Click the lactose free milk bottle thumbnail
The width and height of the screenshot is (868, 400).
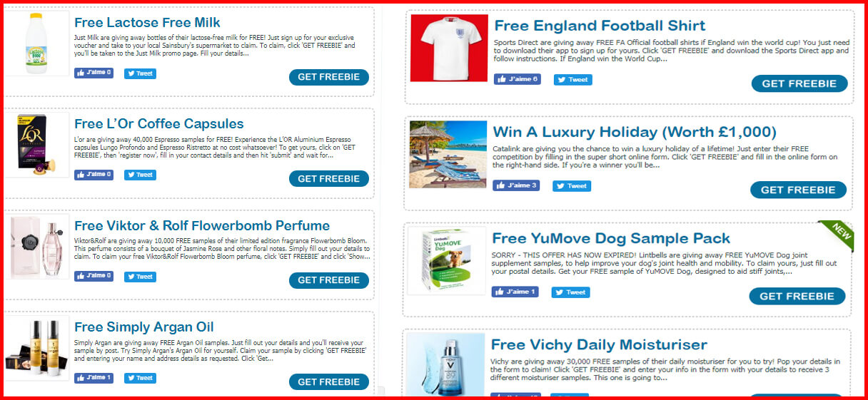[x=37, y=43]
